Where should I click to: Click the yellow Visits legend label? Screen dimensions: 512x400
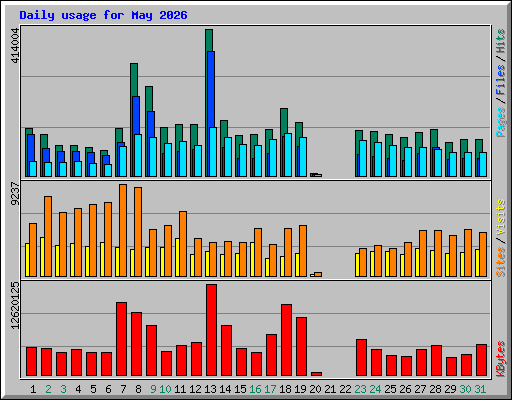(501, 217)
